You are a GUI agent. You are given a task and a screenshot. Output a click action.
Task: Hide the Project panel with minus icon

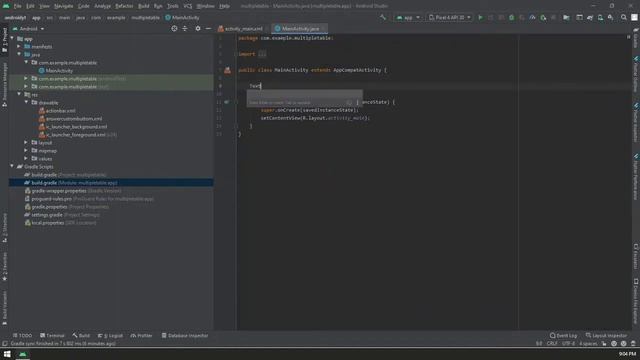coord(208,29)
